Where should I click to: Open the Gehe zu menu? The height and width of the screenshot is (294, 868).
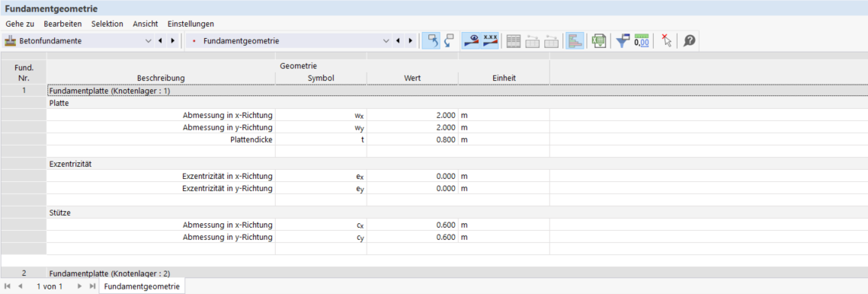(x=19, y=24)
